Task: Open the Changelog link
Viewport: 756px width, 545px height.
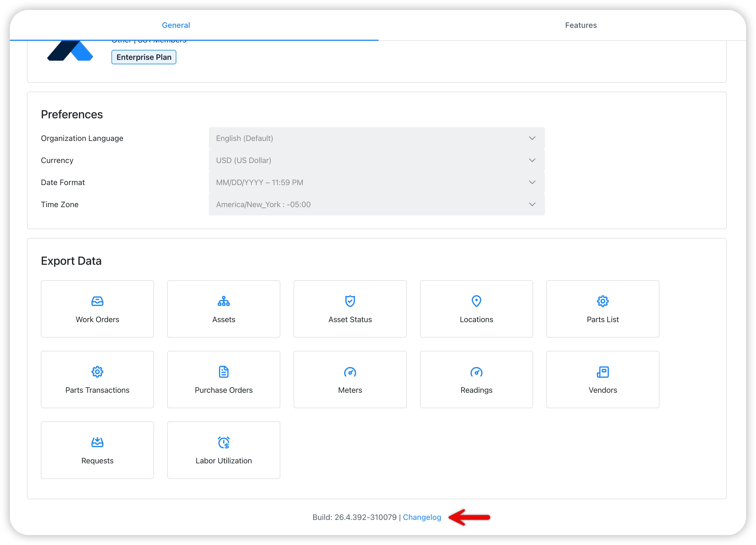Action: coord(422,517)
